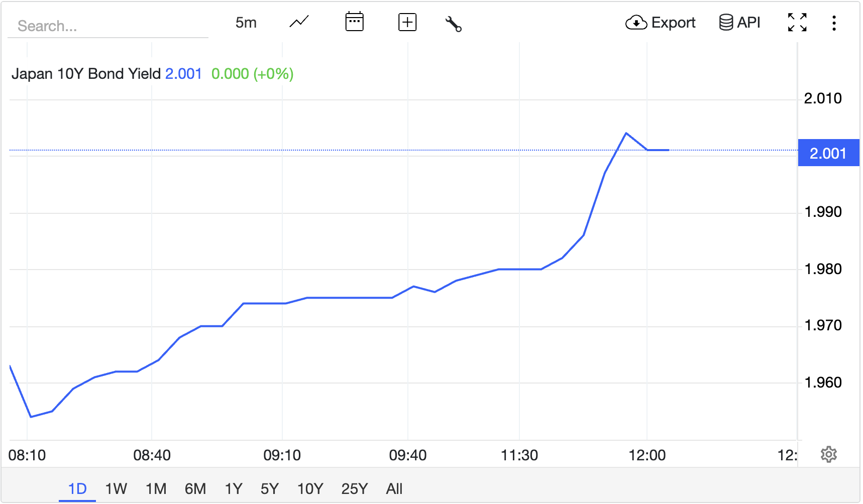Open the API database icon
Screen dimensions: 863x504
click(725, 23)
